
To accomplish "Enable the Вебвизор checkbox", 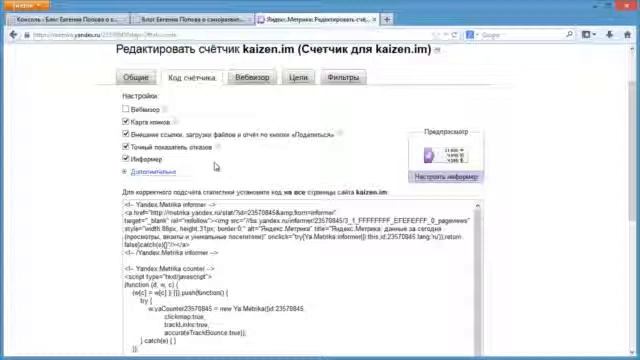I will tap(126, 109).
